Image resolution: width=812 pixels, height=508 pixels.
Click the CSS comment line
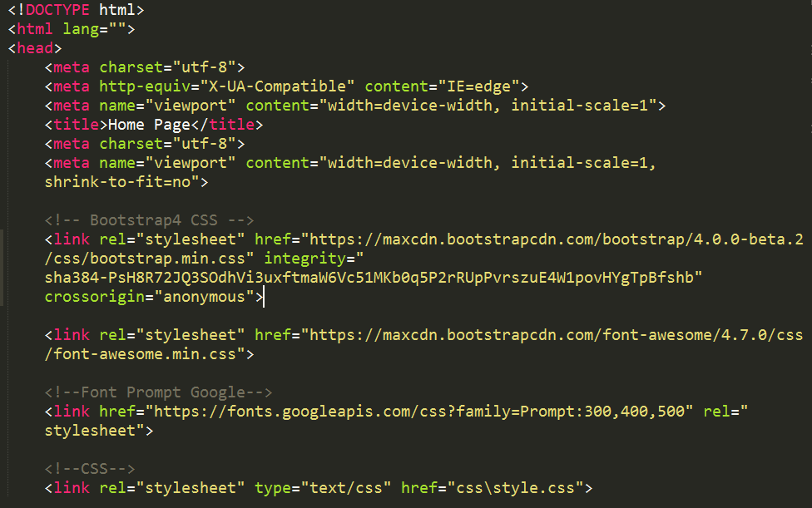pos(90,469)
